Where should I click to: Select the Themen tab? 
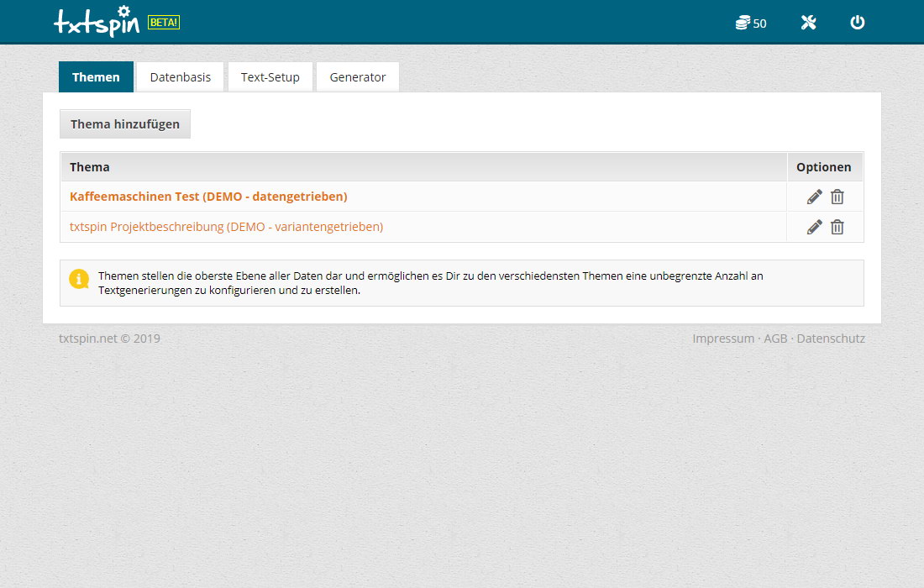point(96,77)
